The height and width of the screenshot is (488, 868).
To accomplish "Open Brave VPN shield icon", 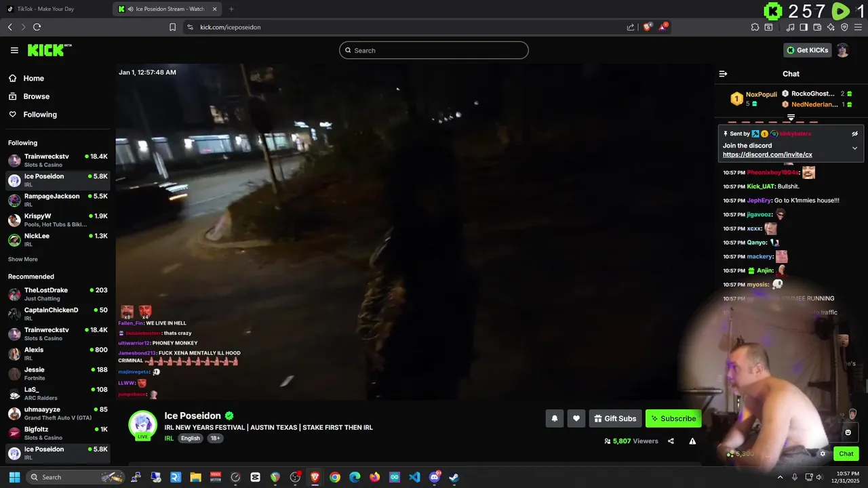I will [844, 27].
